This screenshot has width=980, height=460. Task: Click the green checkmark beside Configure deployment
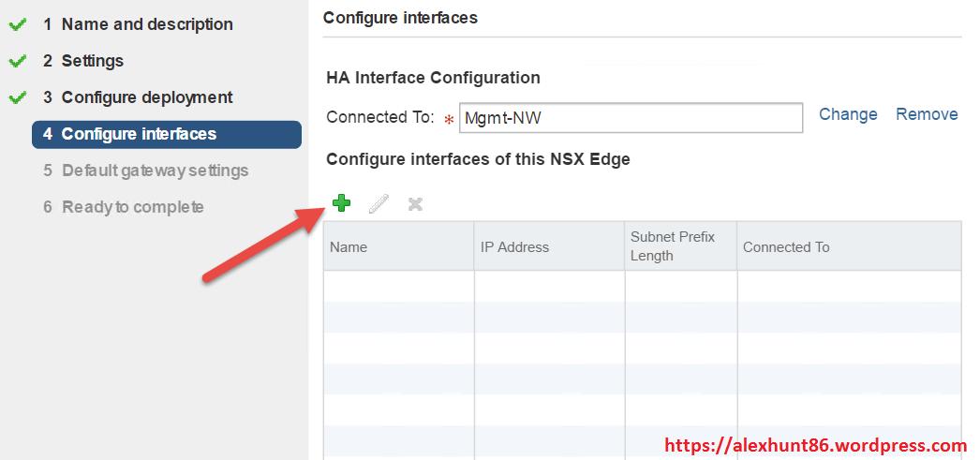[17, 97]
